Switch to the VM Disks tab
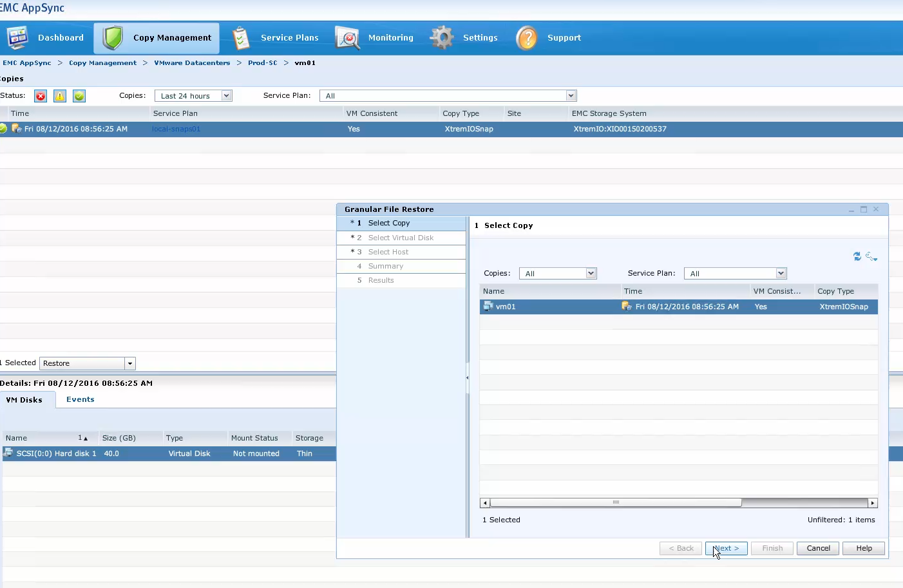This screenshot has height=588, width=903. (x=24, y=400)
